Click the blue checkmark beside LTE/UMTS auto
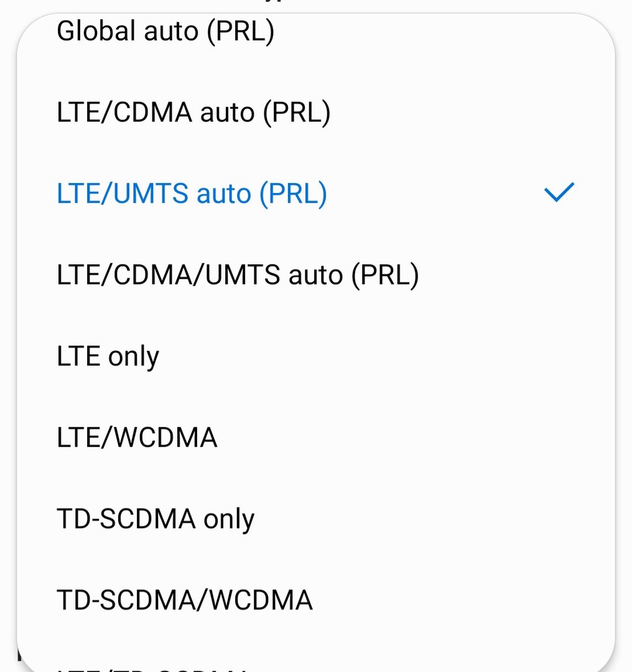 [x=559, y=192]
